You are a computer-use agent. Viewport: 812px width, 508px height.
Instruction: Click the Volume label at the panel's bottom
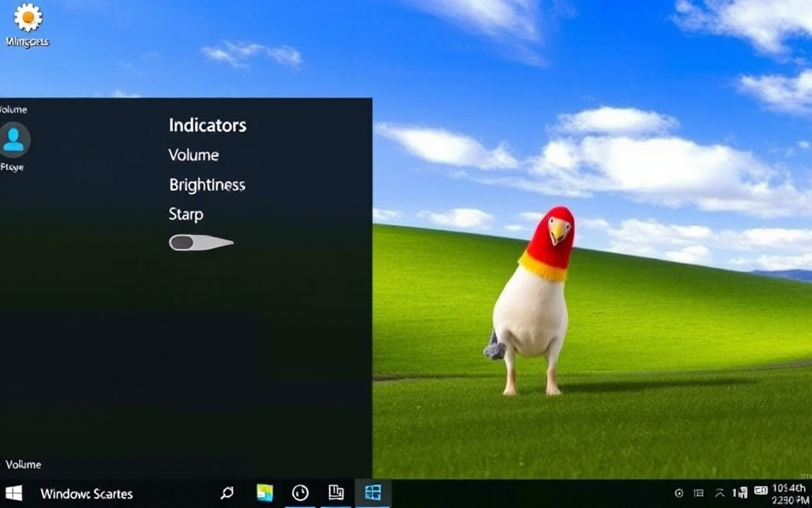23,464
